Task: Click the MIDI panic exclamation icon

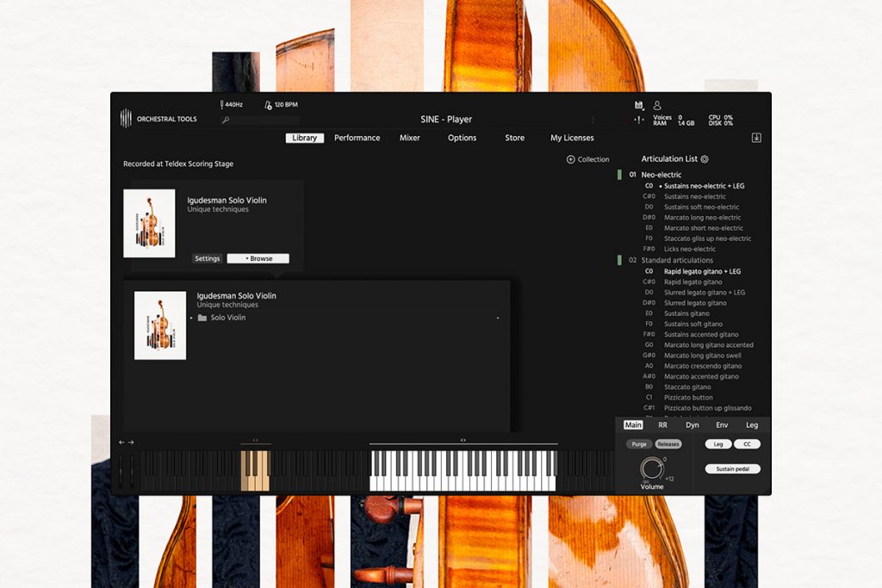Action: (x=639, y=120)
